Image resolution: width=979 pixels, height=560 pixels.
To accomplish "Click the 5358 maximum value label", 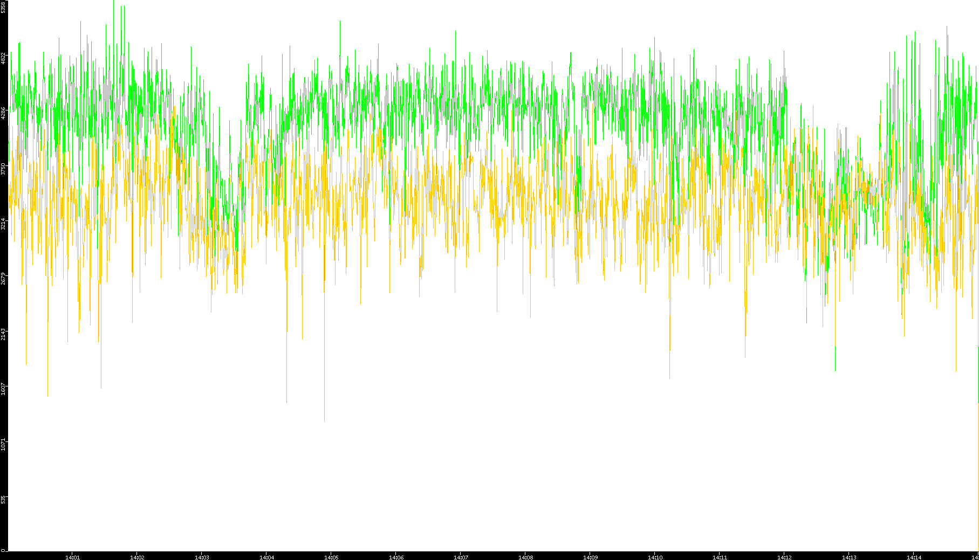I will pos(3,8).
